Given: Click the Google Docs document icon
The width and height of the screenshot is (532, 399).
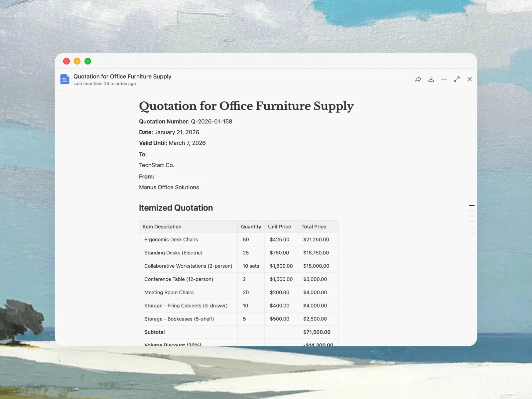Looking at the screenshot, I should click(x=65, y=79).
